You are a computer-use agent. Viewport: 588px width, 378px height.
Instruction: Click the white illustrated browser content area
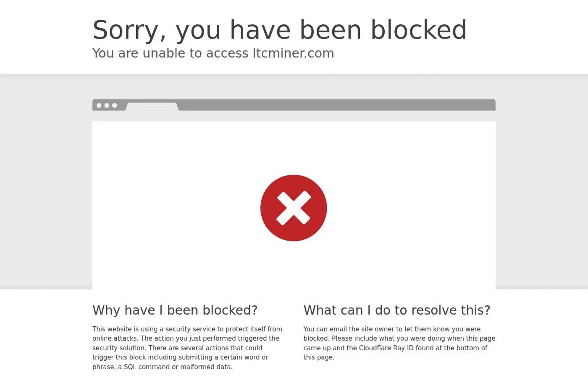294,205
